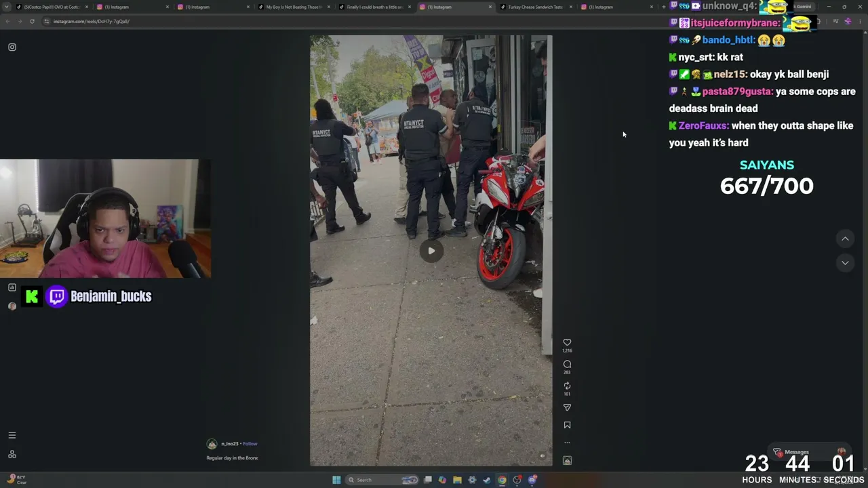Click the ZeroFauxs chat username
This screenshot has height=488, width=868.
point(703,125)
